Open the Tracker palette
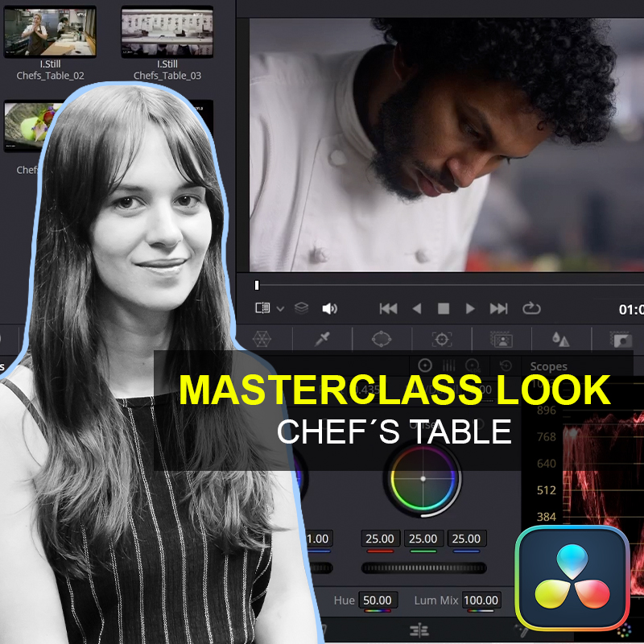Screen dimensions: 644x644 [442, 340]
